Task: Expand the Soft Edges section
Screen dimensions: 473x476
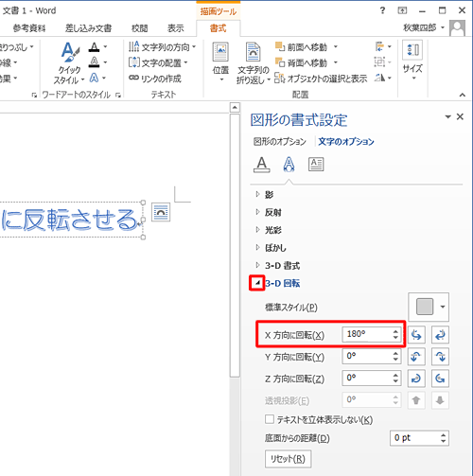Action: (257, 247)
